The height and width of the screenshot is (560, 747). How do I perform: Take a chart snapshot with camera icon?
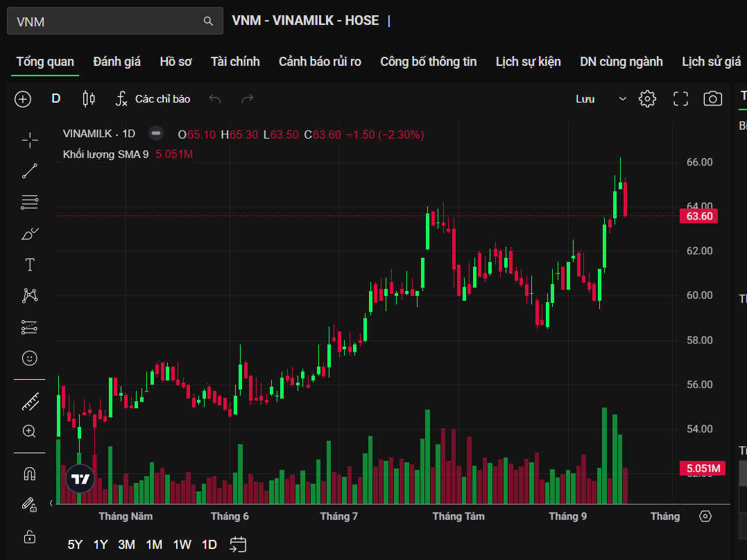[x=713, y=99]
